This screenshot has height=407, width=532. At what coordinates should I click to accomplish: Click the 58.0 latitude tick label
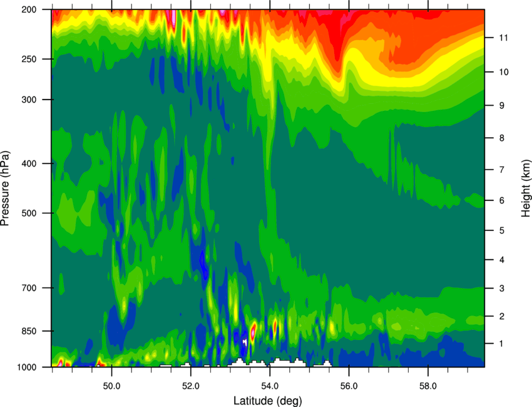[x=428, y=386]
